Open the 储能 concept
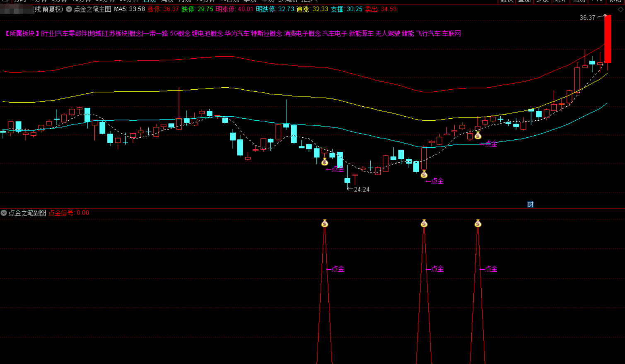Image resolution: width=625 pixels, height=364 pixels. [x=408, y=34]
